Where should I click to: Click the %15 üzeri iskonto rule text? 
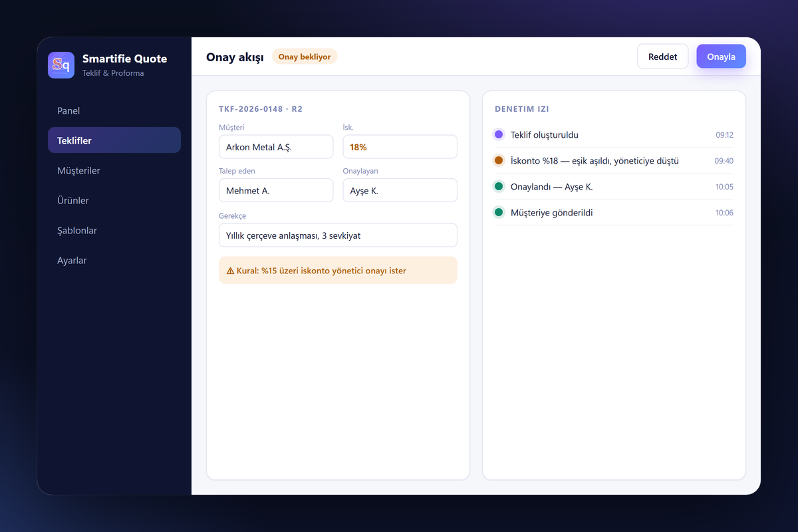(321, 271)
